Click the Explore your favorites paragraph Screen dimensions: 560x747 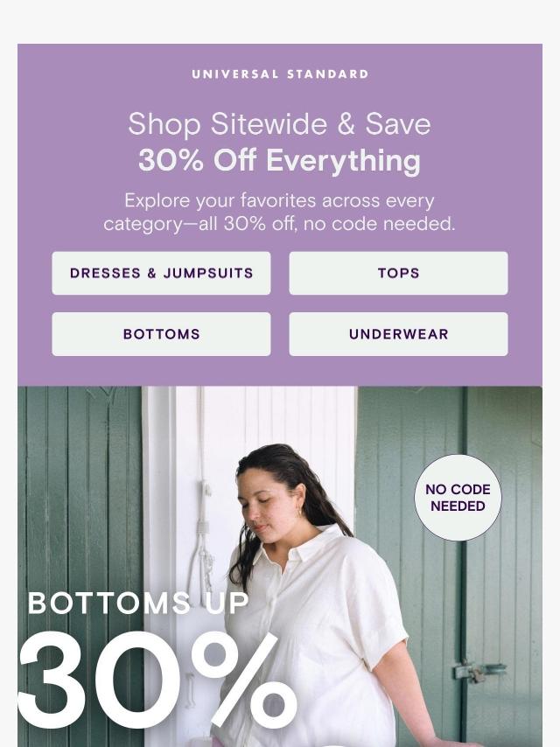(x=280, y=212)
